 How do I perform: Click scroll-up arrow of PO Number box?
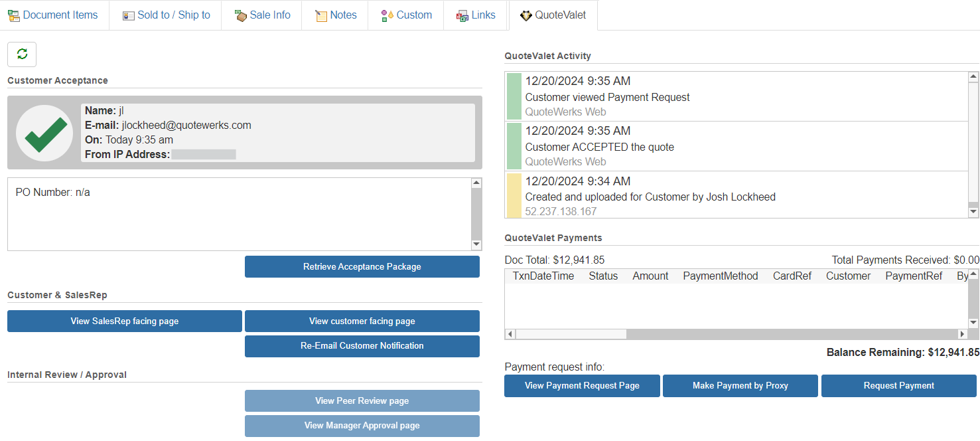476,183
